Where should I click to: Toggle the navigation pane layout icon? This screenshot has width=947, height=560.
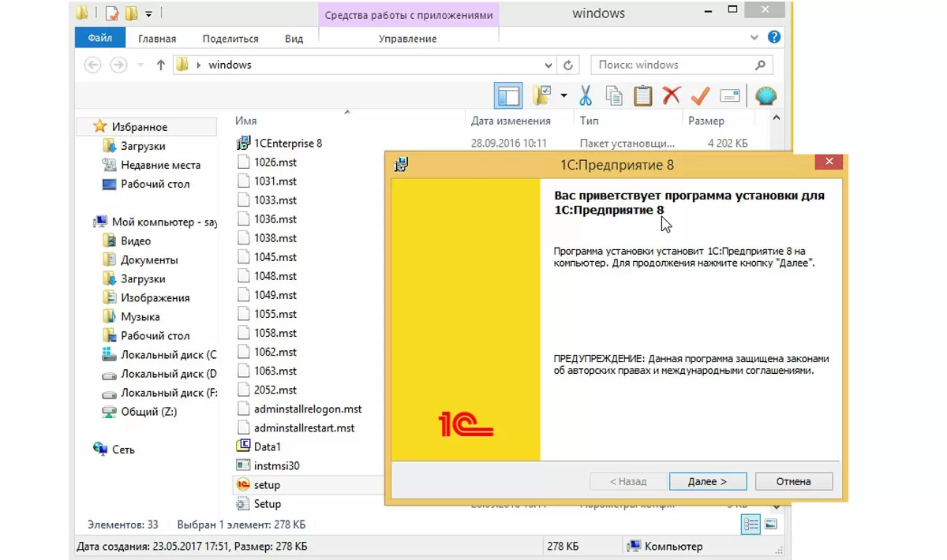click(x=508, y=96)
